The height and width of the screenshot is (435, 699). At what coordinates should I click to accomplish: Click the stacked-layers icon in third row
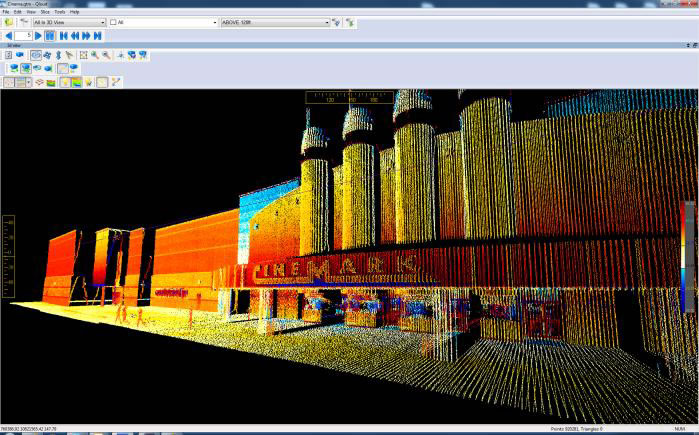click(40, 82)
